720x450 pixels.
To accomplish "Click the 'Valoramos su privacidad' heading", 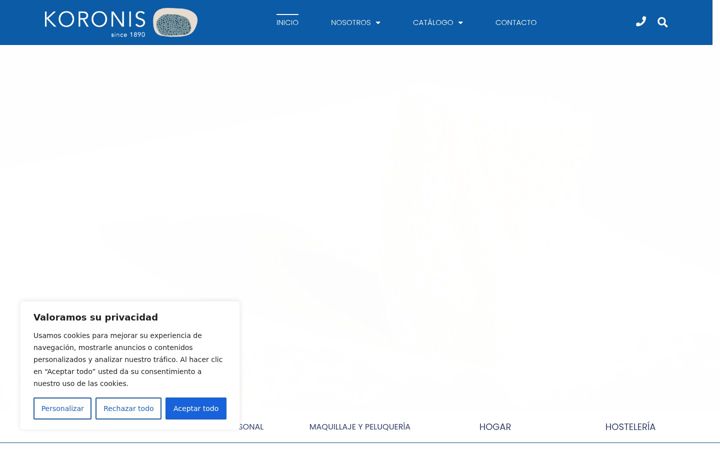I will (x=96, y=317).
